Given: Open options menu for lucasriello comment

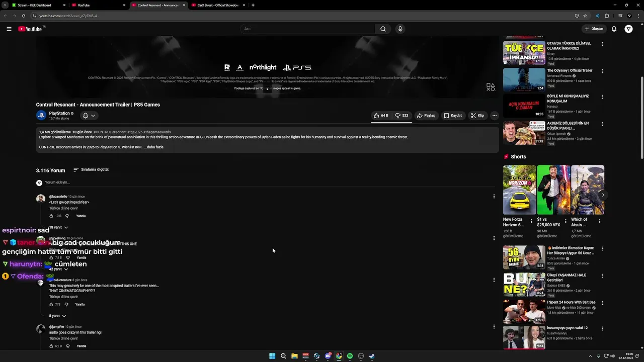Looking at the screenshot, I should (x=494, y=197).
